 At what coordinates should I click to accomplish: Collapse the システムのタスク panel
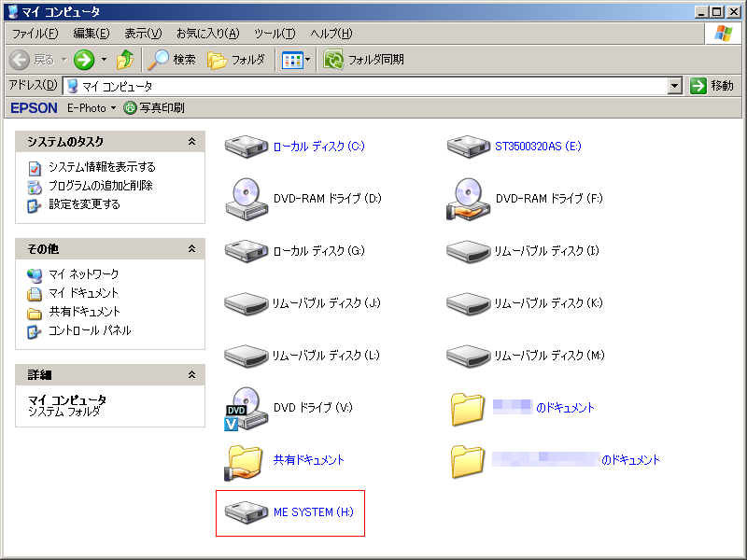(x=191, y=142)
